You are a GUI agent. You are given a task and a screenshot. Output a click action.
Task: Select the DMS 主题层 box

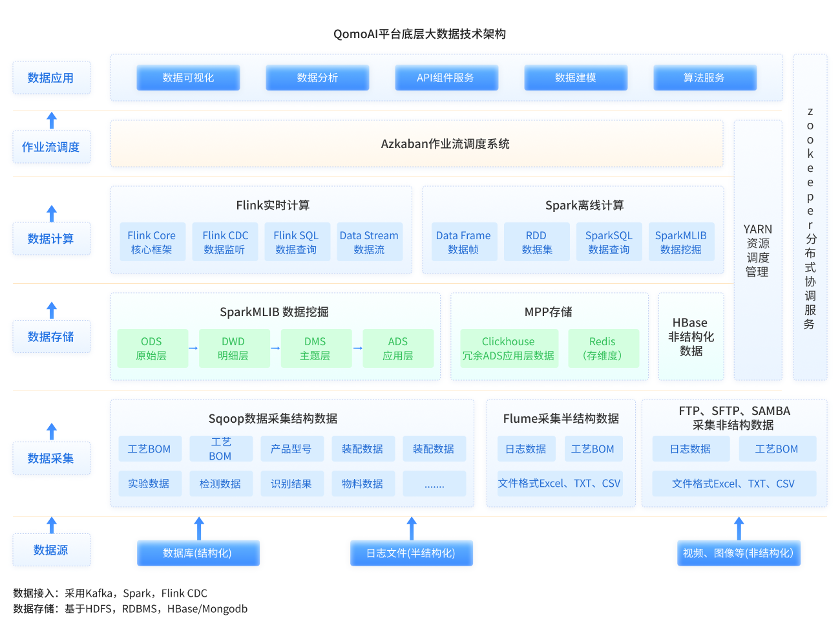pyautogui.click(x=316, y=348)
